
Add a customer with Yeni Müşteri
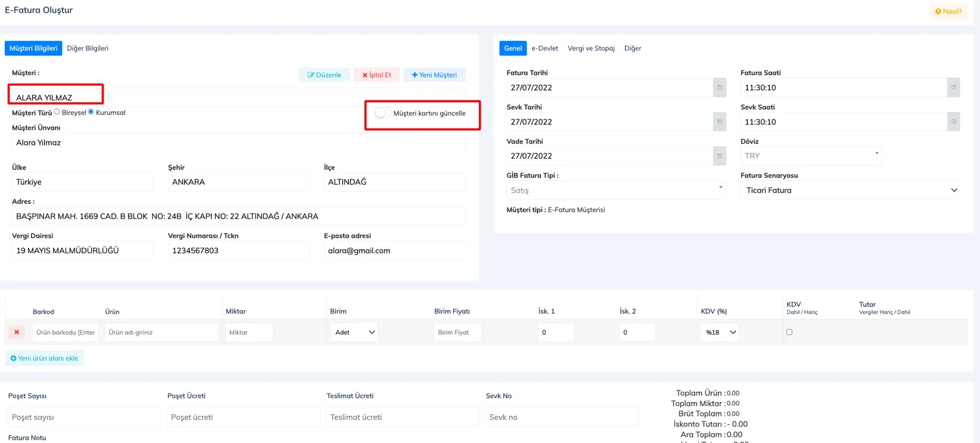click(434, 75)
